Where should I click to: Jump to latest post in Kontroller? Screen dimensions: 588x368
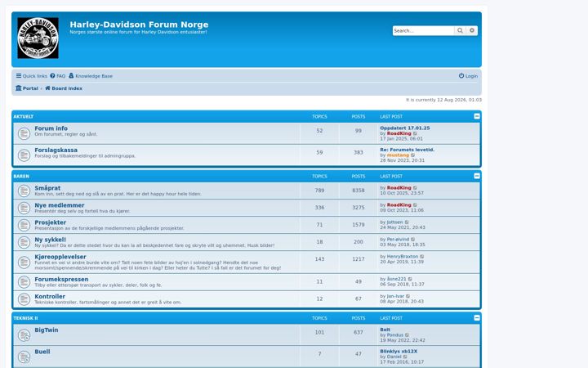coord(408,297)
